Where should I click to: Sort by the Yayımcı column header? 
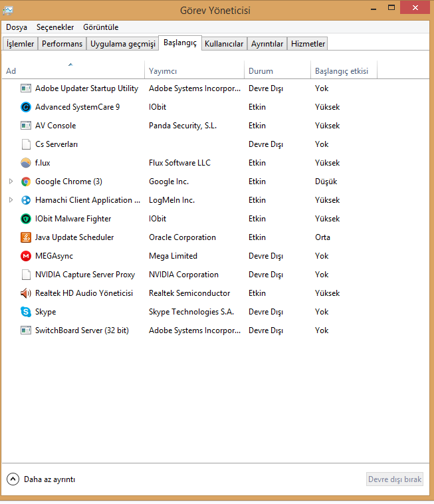(194, 70)
